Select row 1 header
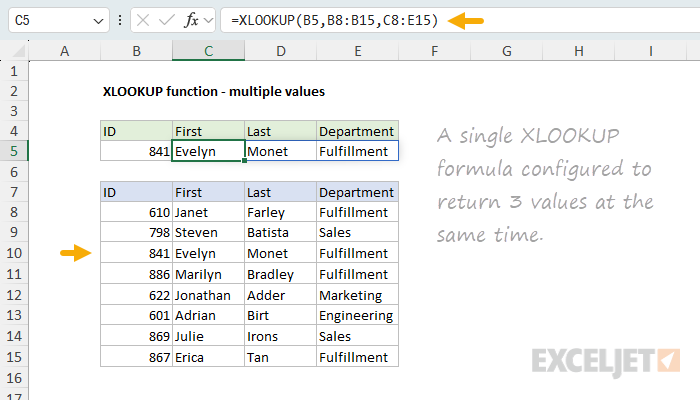 [14, 71]
